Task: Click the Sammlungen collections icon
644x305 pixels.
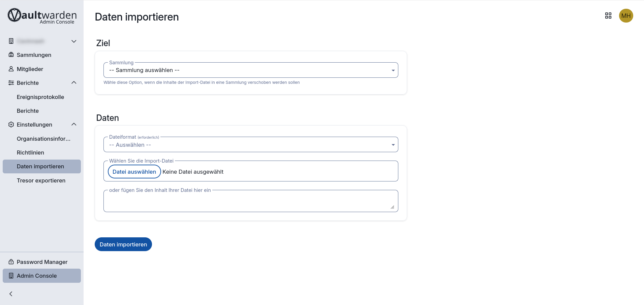Action: coord(11,55)
